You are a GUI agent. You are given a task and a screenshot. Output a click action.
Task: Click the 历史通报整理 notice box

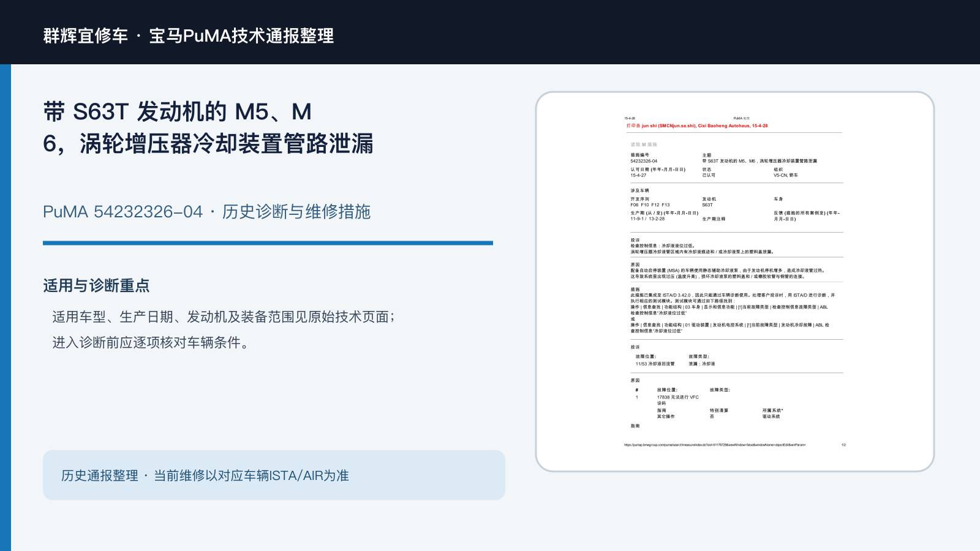tap(274, 475)
